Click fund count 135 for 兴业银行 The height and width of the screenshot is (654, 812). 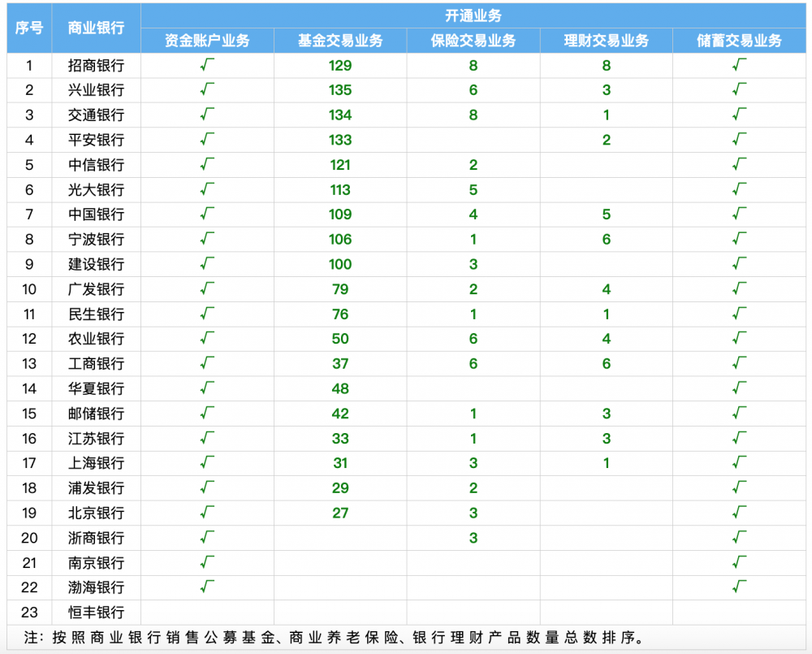tap(340, 90)
